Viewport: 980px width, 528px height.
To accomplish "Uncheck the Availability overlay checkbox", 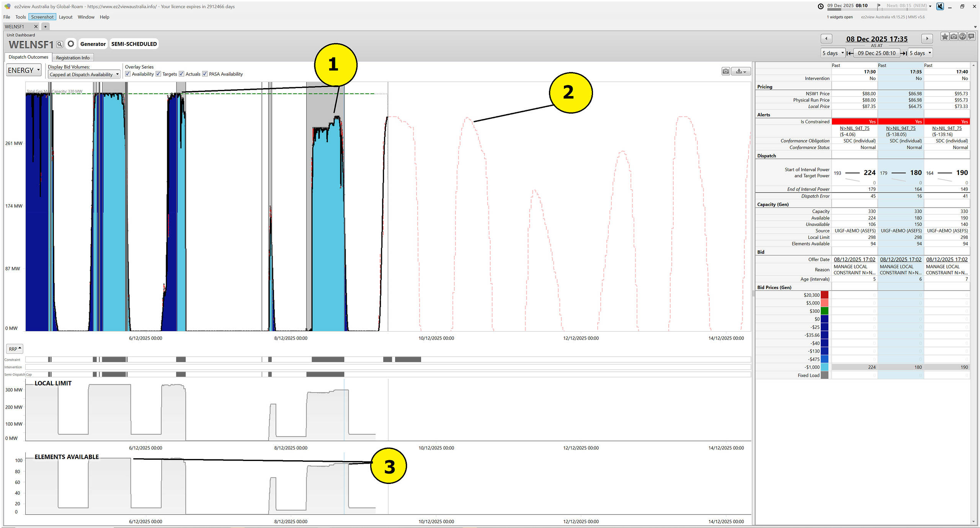I will (128, 74).
